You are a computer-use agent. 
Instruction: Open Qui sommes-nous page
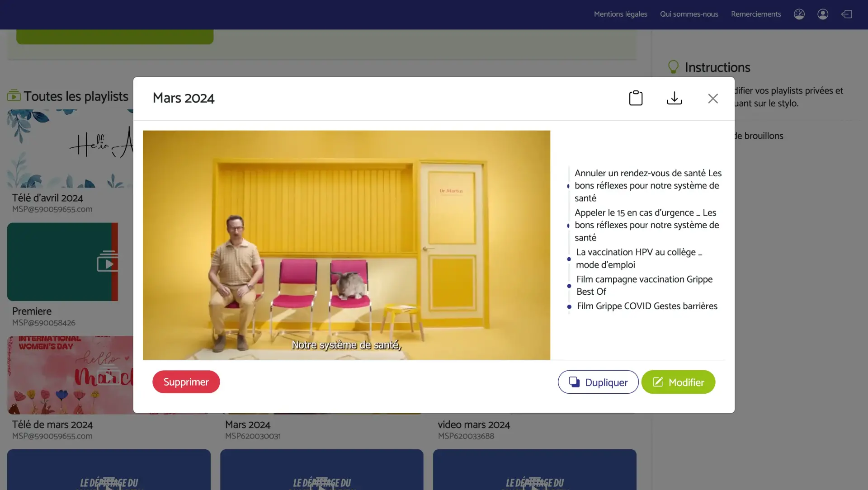click(x=689, y=14)
